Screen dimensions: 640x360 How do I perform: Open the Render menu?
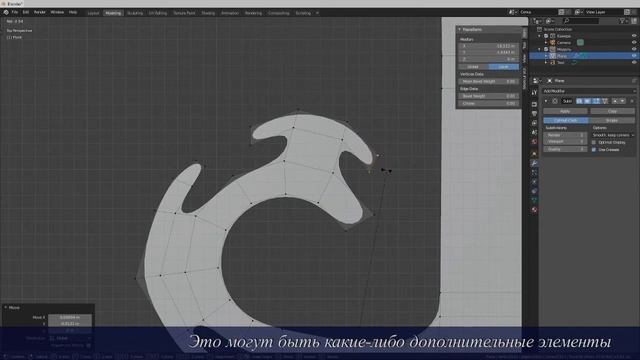click(x=40, y=13)
